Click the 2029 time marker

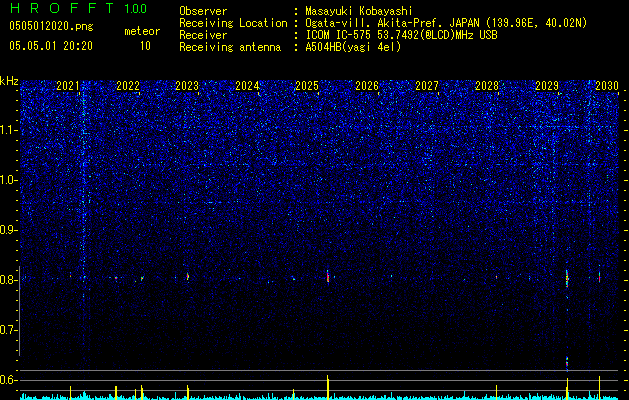pos(547,86)
